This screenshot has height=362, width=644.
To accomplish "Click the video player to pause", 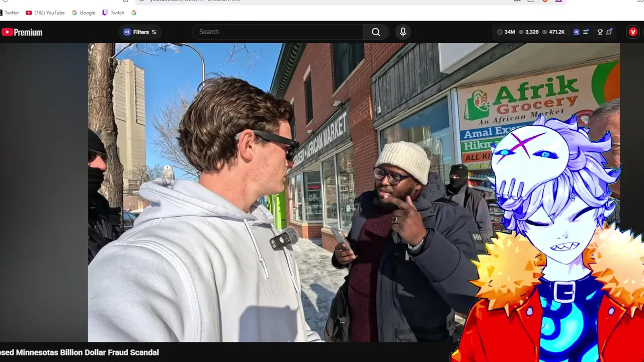I will click(x=354, y=192).
